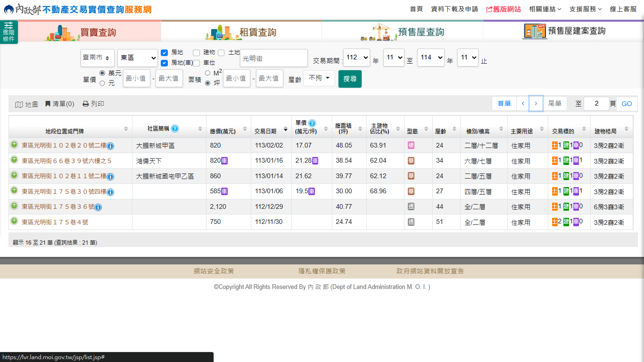Open the 東區 district dropdown

[x=138, y=58]
